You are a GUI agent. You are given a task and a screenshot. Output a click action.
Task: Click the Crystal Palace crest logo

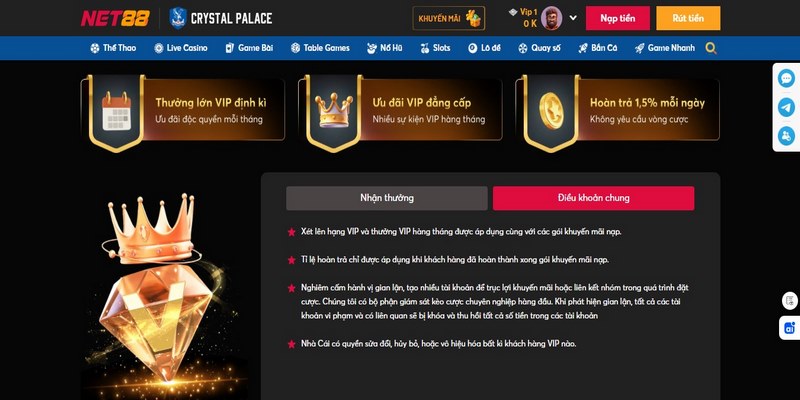click(x=178, y=18)
